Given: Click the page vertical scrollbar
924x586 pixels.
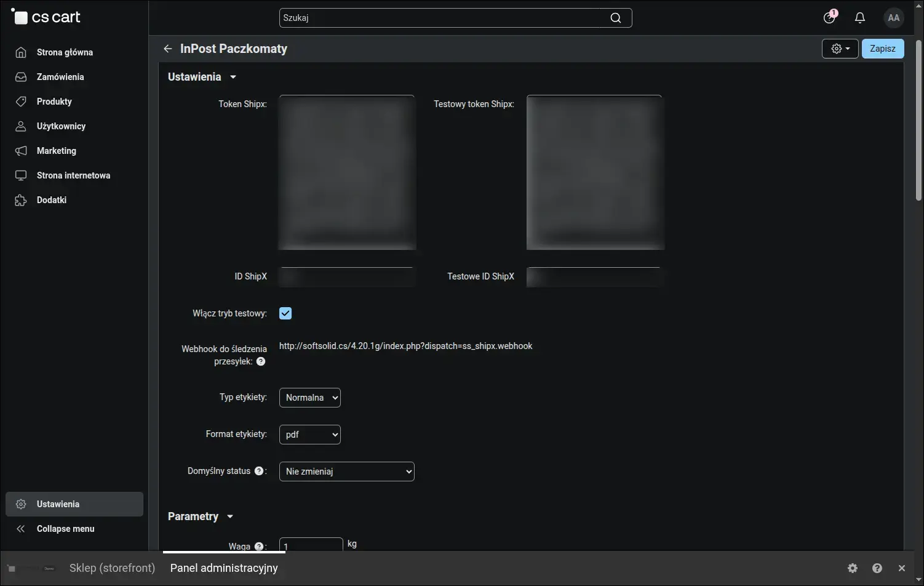Looking at the screenshot, I should click(x=918, y=121).
